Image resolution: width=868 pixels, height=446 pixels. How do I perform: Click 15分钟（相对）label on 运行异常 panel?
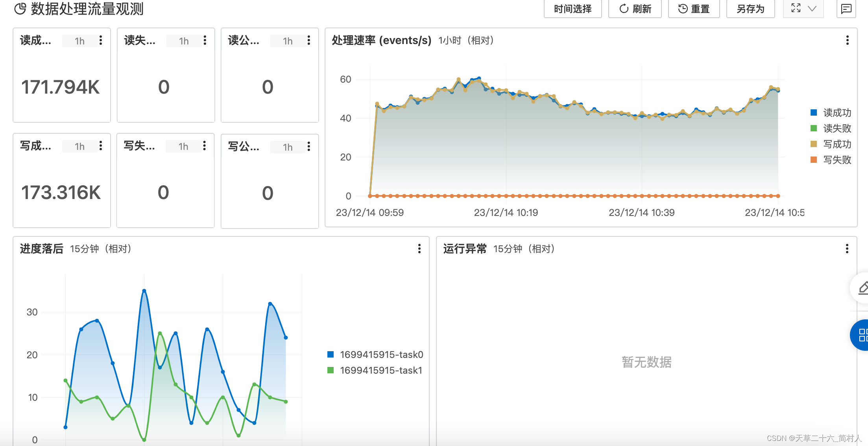coord(524,249)
